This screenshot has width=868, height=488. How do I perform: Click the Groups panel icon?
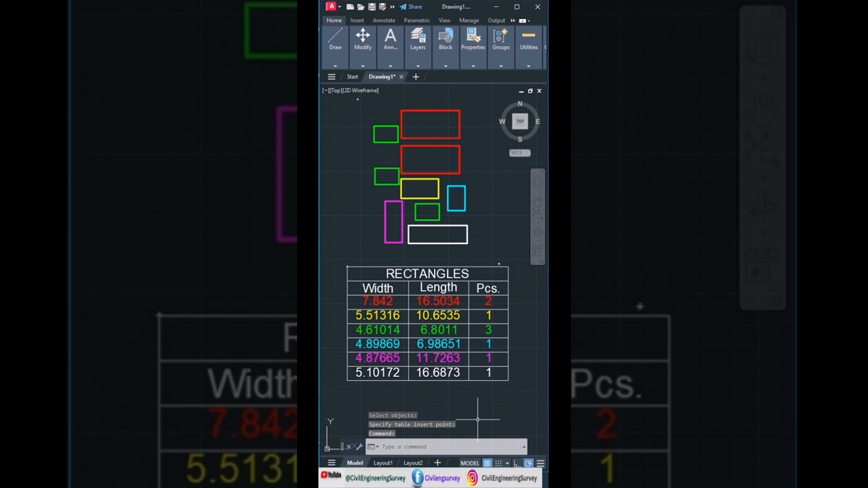tap(501, 35)
